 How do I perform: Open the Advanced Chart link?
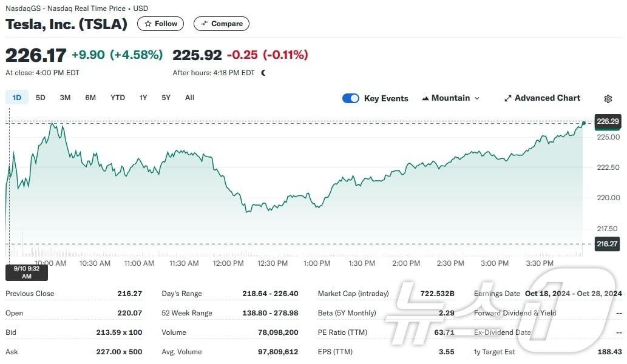(x=547, y=98)
